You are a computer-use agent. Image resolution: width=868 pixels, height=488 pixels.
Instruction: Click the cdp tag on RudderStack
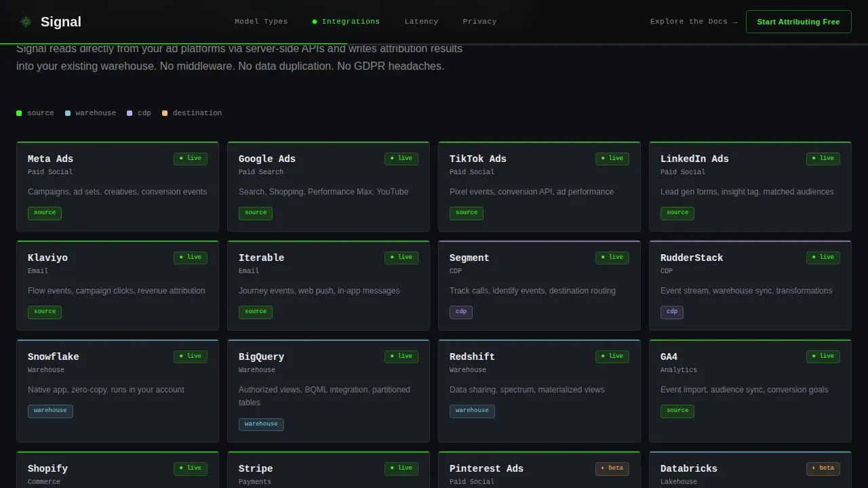[672, 312]
